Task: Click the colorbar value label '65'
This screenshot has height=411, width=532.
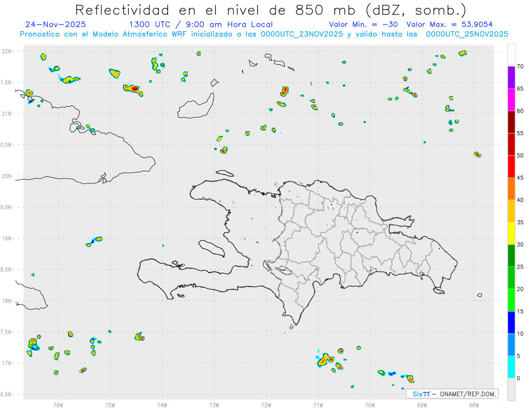Action: click(x=520, y=89)
